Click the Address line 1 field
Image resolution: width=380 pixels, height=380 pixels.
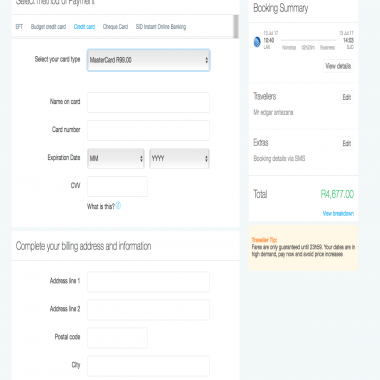149,282
